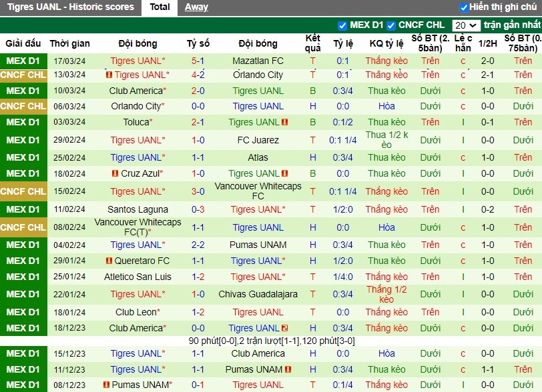Open Atlas team link

258,157
